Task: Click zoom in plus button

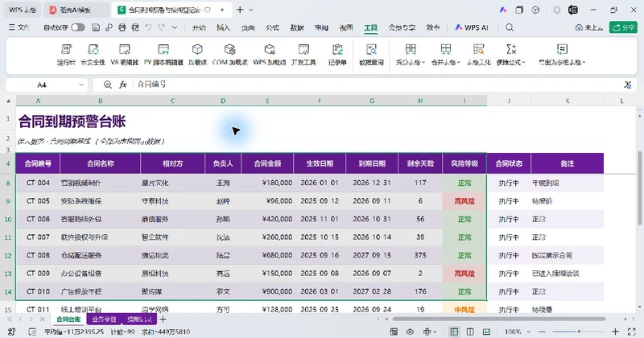Action: point(615,332)
